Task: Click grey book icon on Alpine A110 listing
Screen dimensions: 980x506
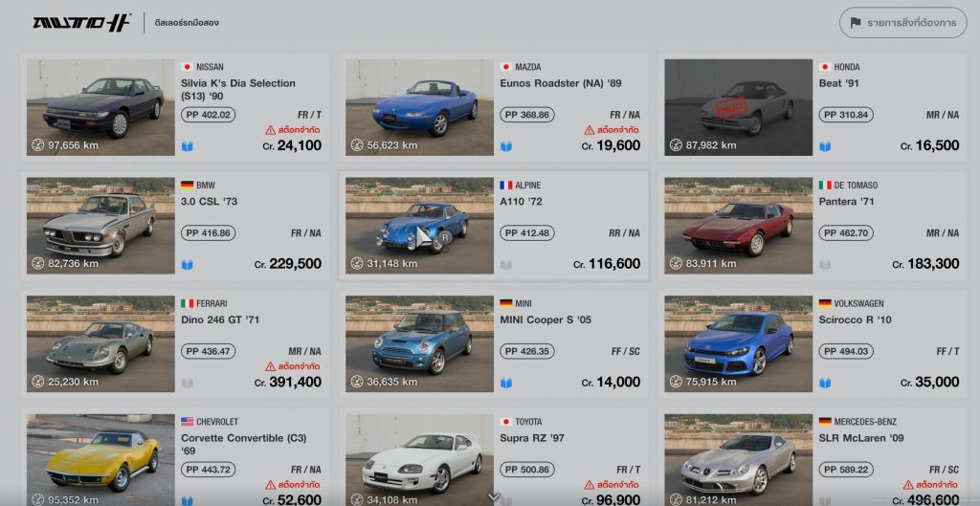Action: point(506,264)
